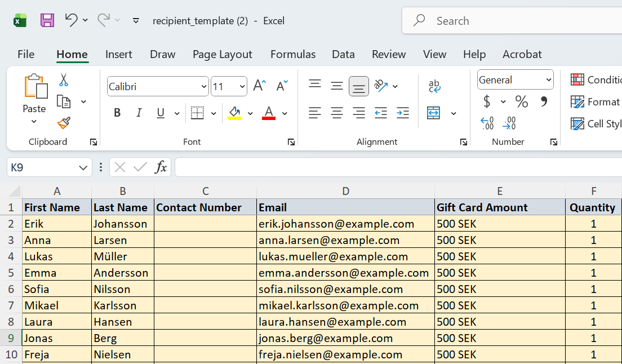Click Decrease Font Size icon

[282, 86]
